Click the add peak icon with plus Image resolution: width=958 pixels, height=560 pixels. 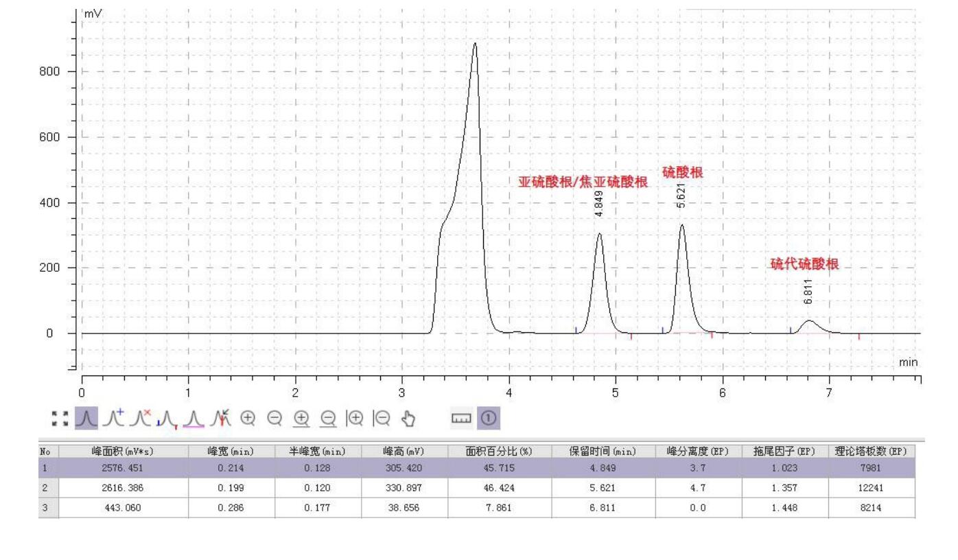(x=111, y=417)
